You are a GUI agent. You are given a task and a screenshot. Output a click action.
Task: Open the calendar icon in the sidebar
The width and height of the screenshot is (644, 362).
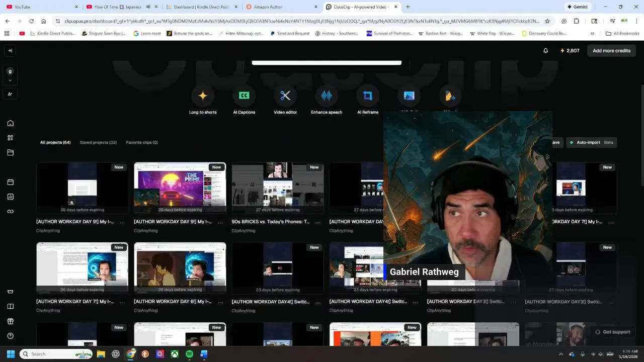(10, 182)
